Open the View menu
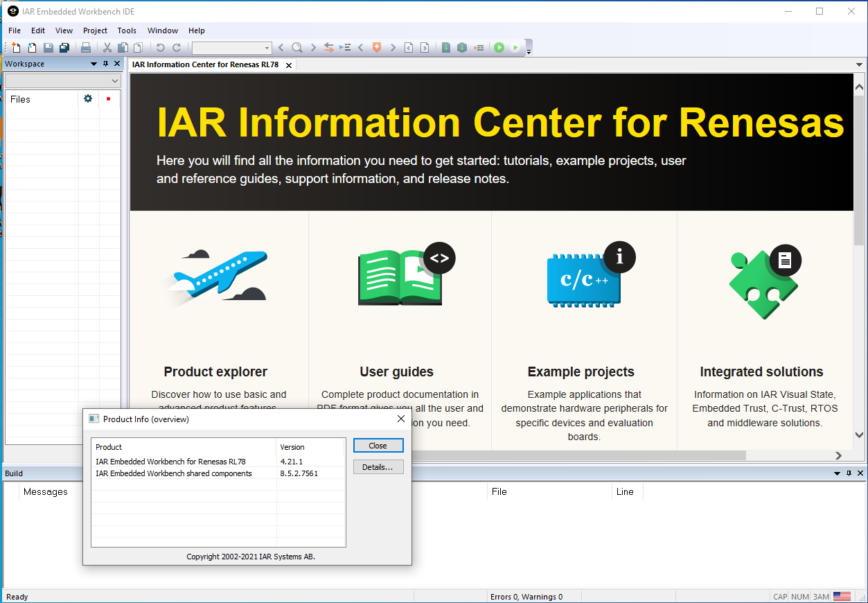This screenshot has height=603, width=868. [x=64, y=30]
